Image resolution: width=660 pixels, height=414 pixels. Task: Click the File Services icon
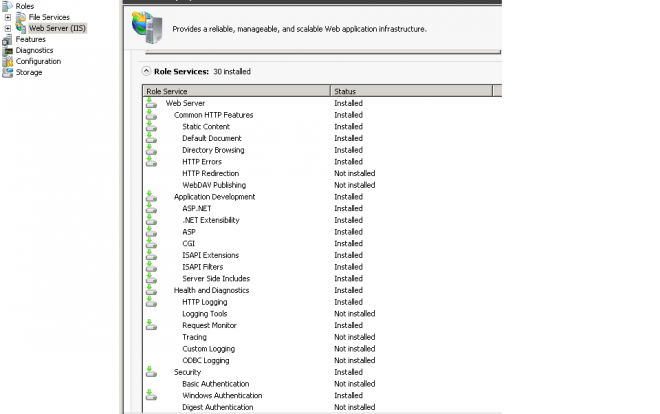[21, 17]
